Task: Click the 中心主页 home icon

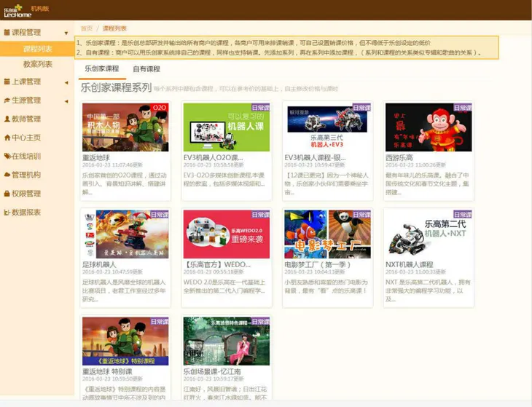Action: point(7,138)
